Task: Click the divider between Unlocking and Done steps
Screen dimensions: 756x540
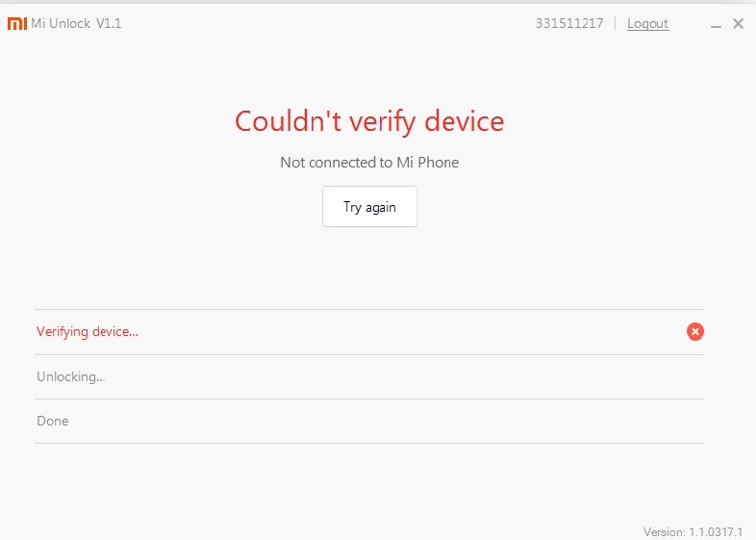Action: coord(369,399)
